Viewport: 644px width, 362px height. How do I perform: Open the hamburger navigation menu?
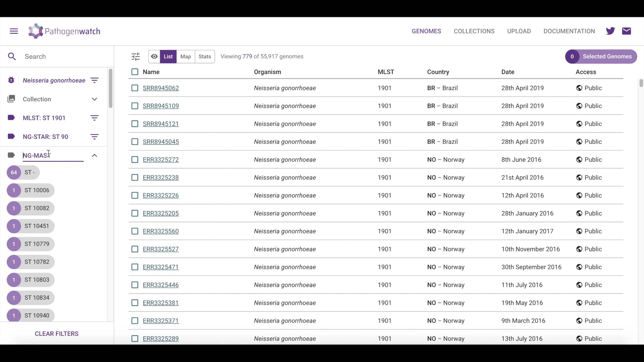(x=13, y=31)
